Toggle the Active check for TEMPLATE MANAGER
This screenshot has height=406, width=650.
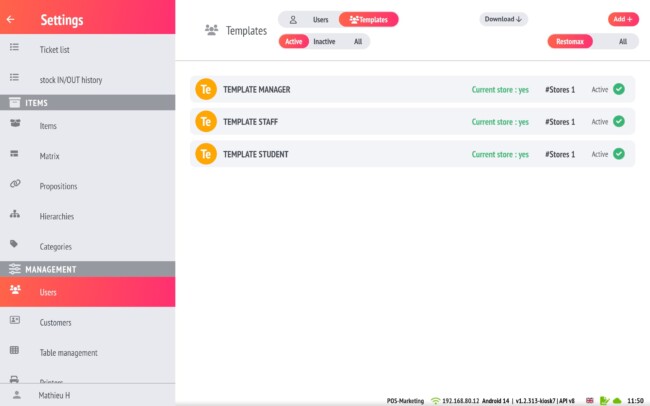(619, 89)
